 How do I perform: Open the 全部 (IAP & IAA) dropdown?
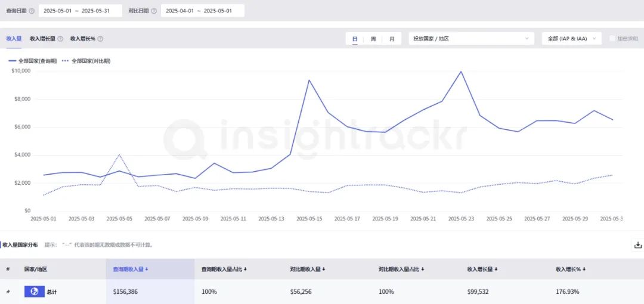[x=572, y=39]
